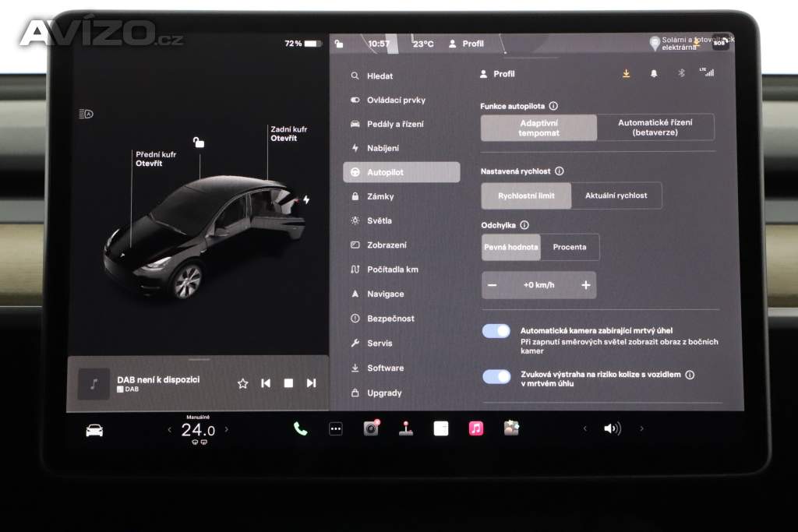This screenshot has height=532, width=798.
Task: Tap the charge port lightning icon
Action: click(x=306, y=199)
